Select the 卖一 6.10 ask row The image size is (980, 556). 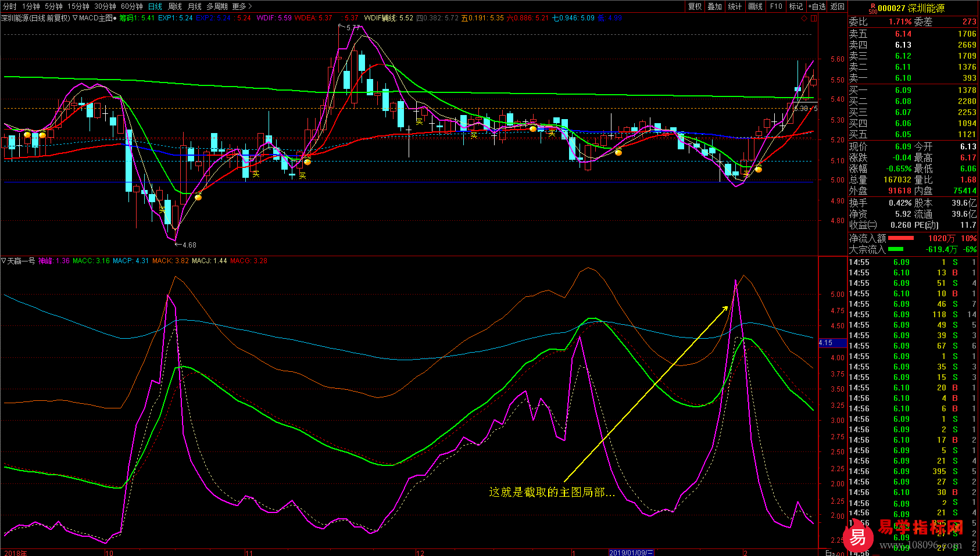(913, 78)
